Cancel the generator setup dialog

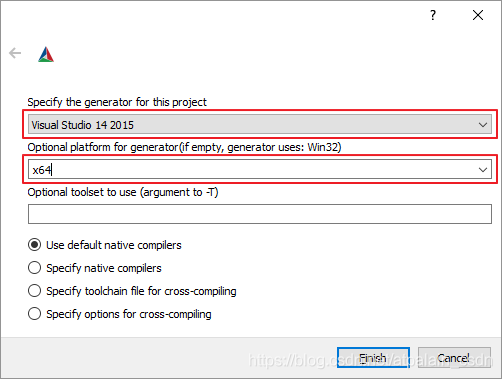point(454,358)
